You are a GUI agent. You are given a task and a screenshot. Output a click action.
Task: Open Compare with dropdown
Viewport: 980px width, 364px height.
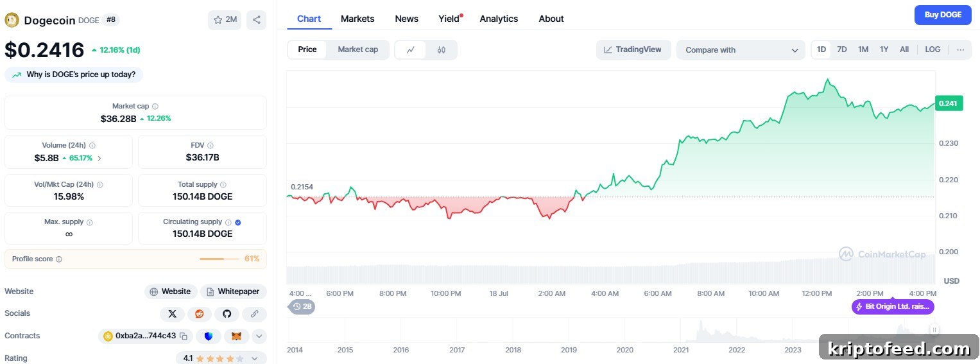point(741,49)
